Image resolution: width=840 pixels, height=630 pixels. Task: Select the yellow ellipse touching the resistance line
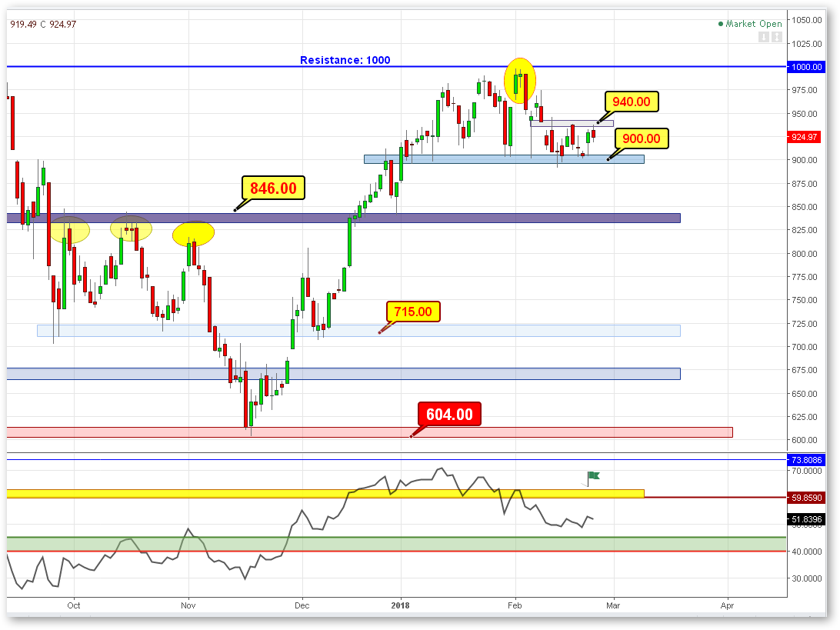click(520, 80)
